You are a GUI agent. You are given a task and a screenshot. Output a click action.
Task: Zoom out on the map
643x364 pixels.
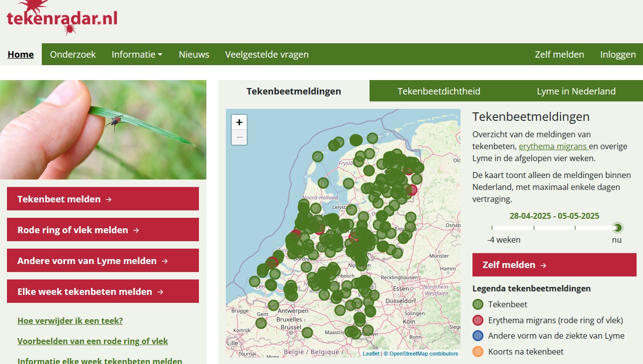click(239, 137)
